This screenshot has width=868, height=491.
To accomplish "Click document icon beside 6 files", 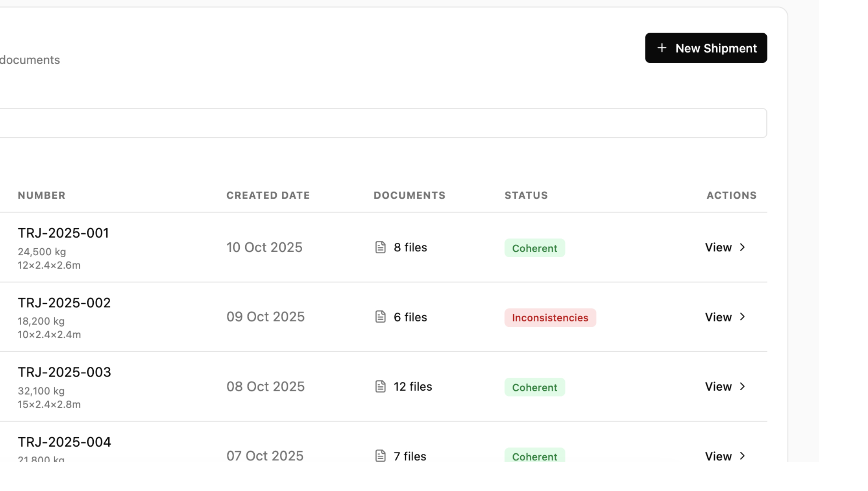I will coord(380,317).
